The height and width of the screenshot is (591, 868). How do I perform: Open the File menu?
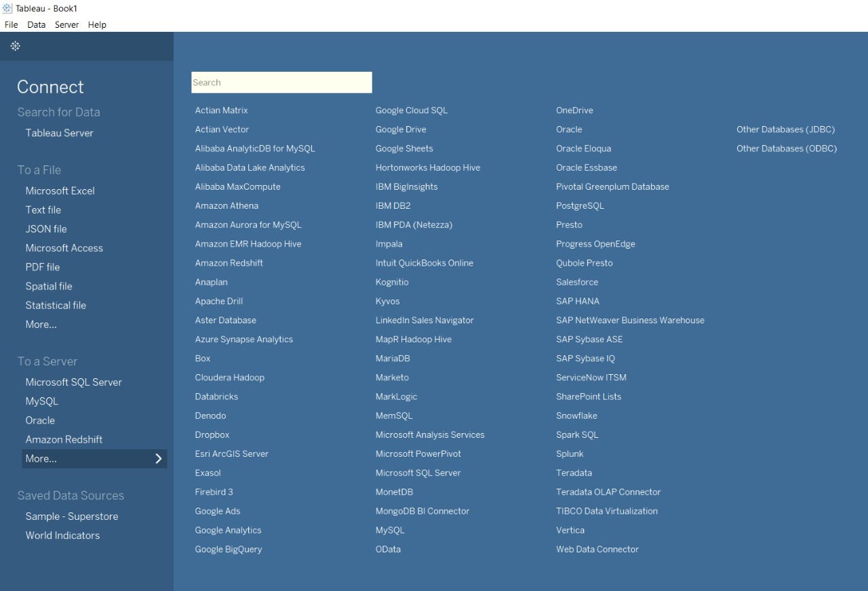12,24
